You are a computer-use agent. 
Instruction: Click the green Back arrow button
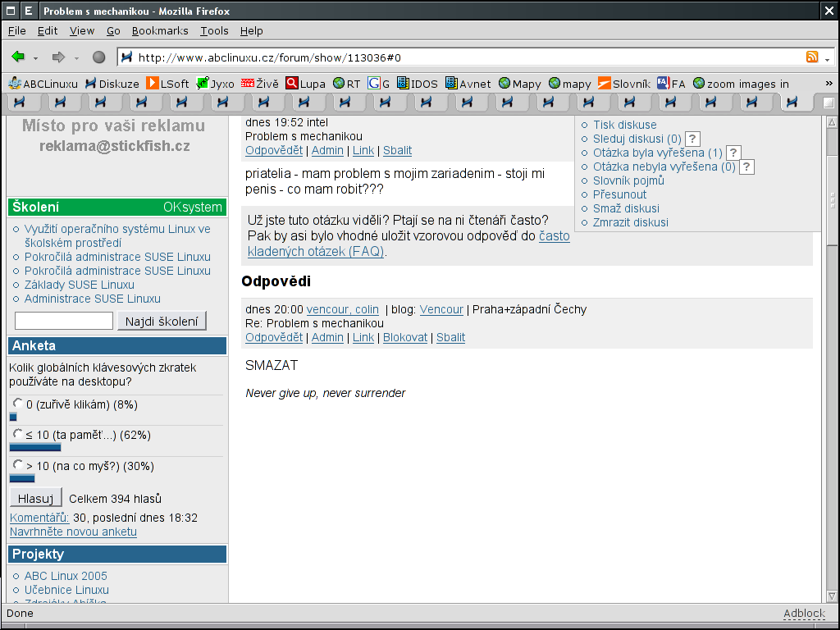(18, 57)
